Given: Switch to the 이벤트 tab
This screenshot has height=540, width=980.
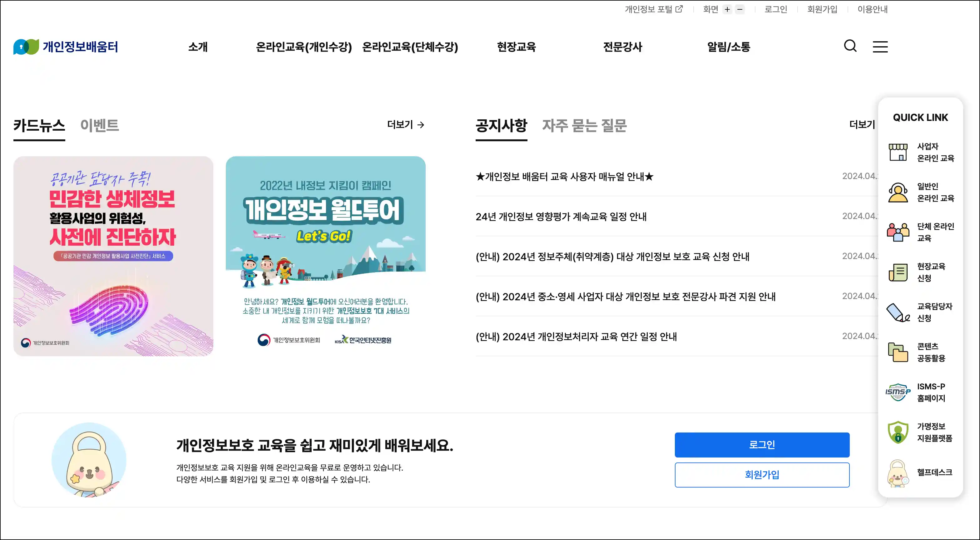Looking at the screenshot, I should pos(100,125).
